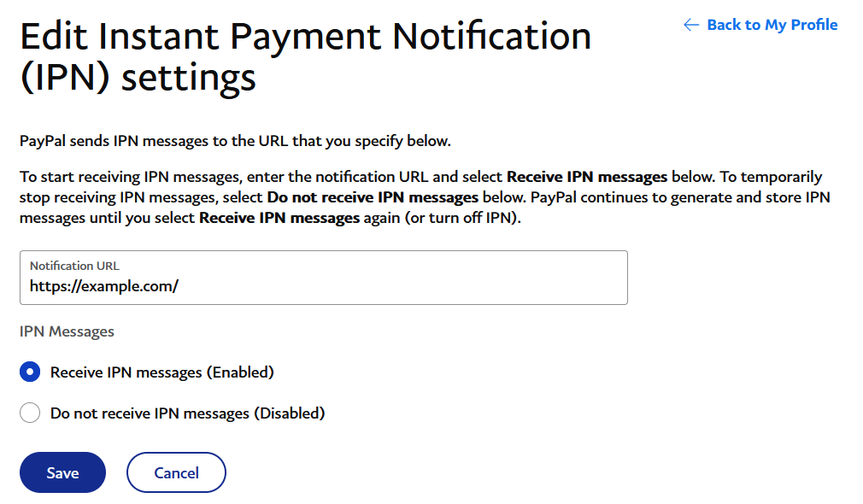Image resolution: width=863 pixels, height=504 pixels.
Task: Select Do not receive IPN messages (Disabled)
Action: tap(30, 413)
